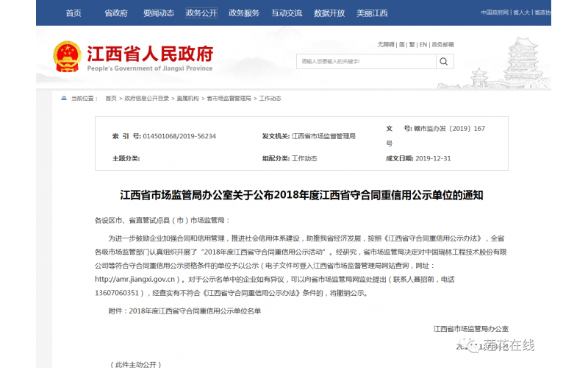Click the issuing agency 江西省市场监督管理局
The height and width of the screenshot is (368, 588).
click(323, 136)
